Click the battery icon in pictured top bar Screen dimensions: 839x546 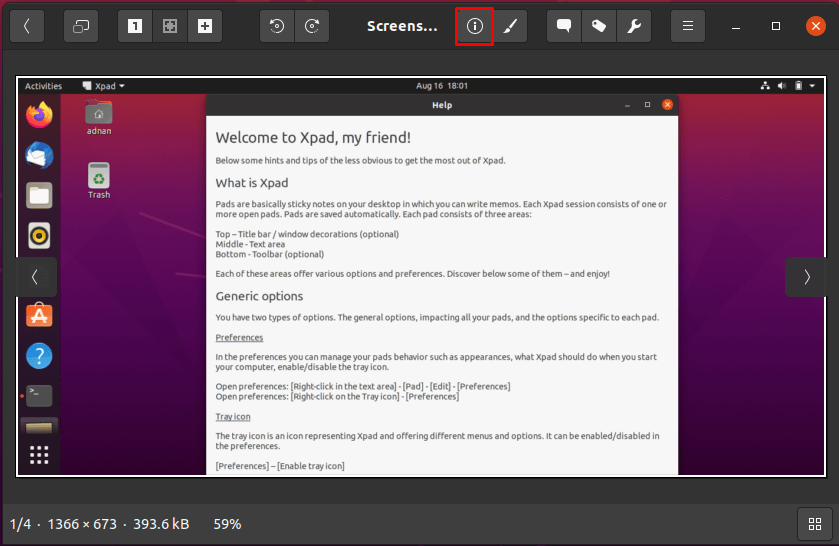tap(798, 86)
